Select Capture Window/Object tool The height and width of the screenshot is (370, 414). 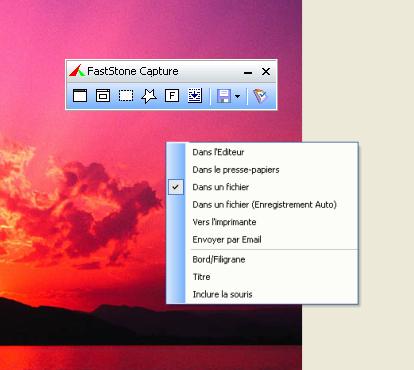[103, 96]
